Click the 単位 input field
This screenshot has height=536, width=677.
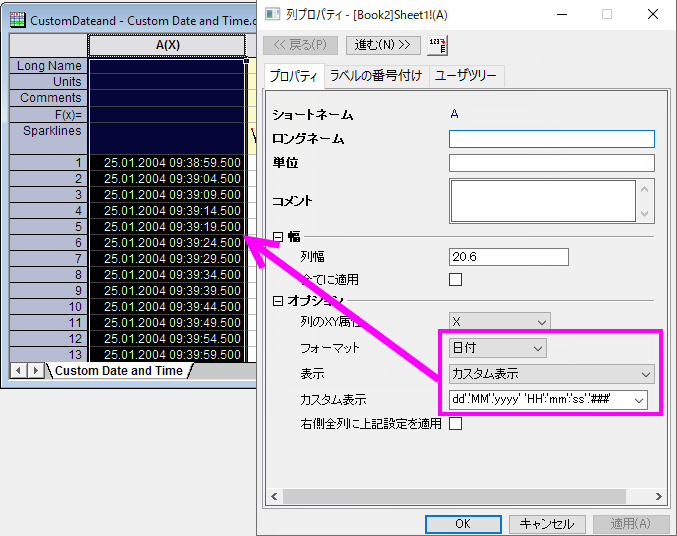(x=552, y=163)
